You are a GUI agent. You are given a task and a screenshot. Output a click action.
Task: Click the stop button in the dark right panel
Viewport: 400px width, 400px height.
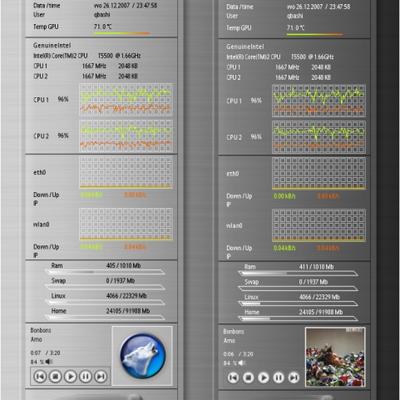tap(248, 378)
